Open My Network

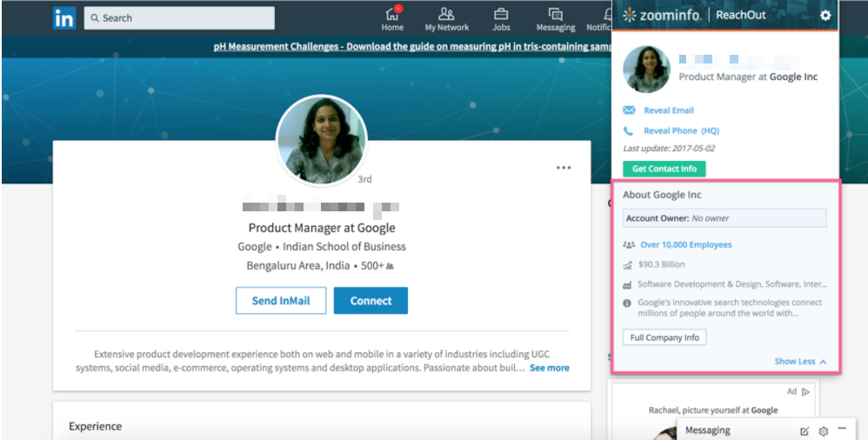click(x=447, y=18)
